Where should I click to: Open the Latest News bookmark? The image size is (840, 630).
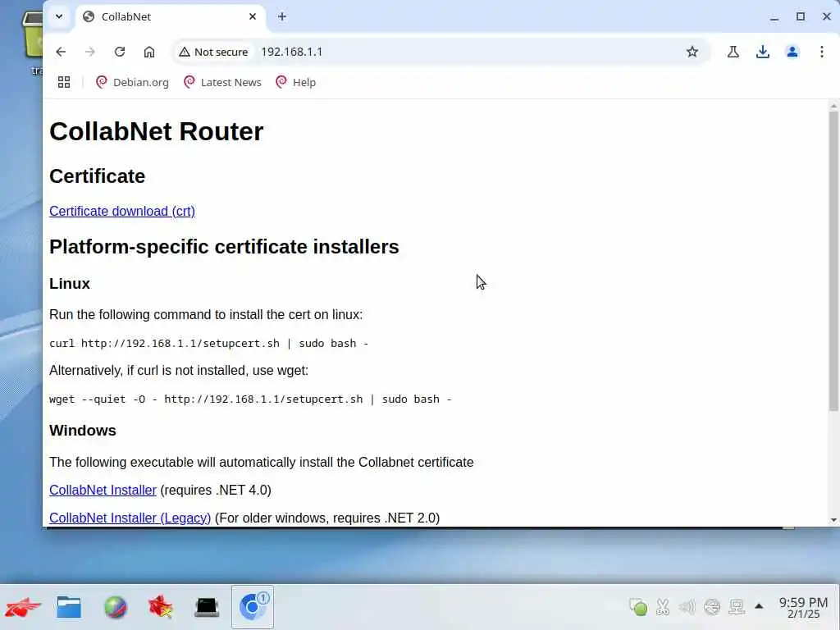[x=222, y=82]
